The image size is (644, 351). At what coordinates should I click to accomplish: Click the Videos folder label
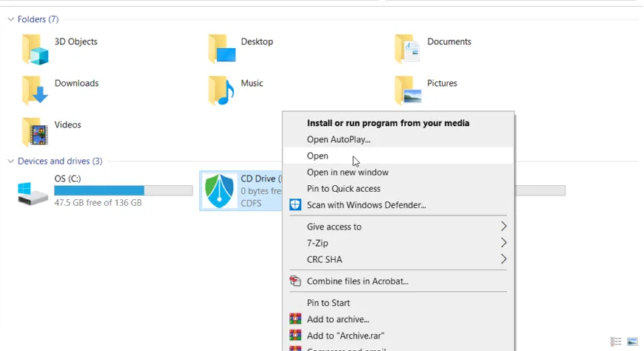click(68, 124)
